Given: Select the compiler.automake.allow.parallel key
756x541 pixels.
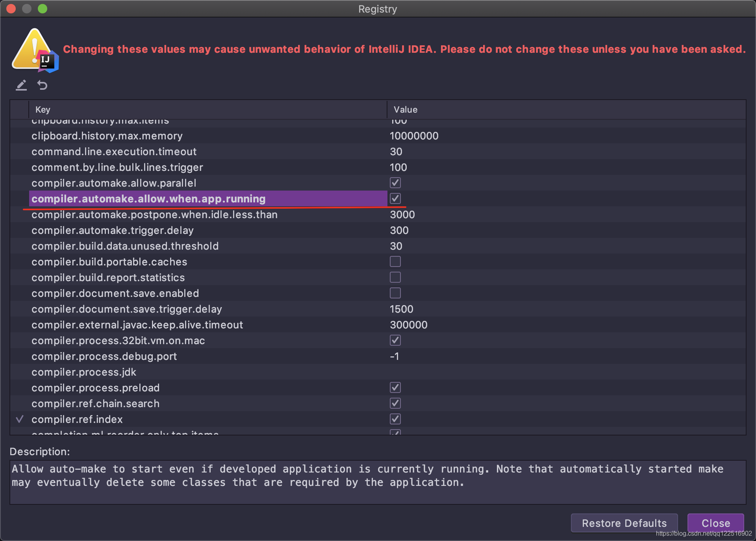Looking at the screenshot, I should [x=114, y=183].
